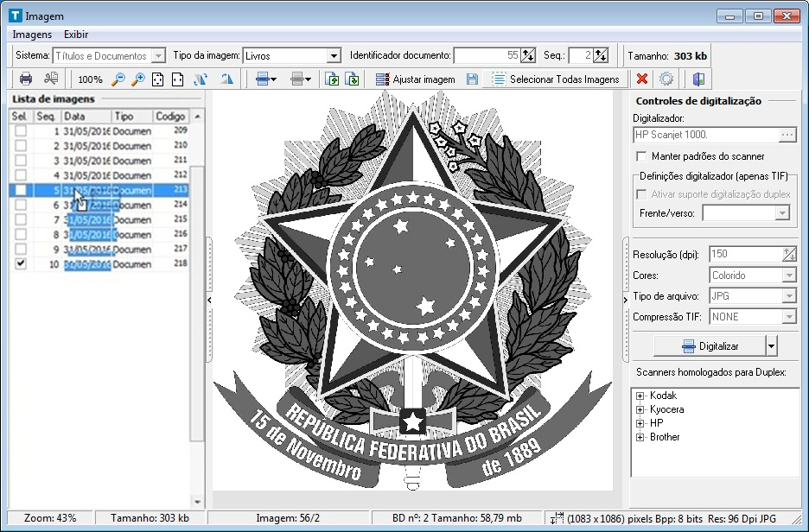The width and height of the screenshot is (809, 532).
Task: Click the exit door icon
Action: click(698, 79)
